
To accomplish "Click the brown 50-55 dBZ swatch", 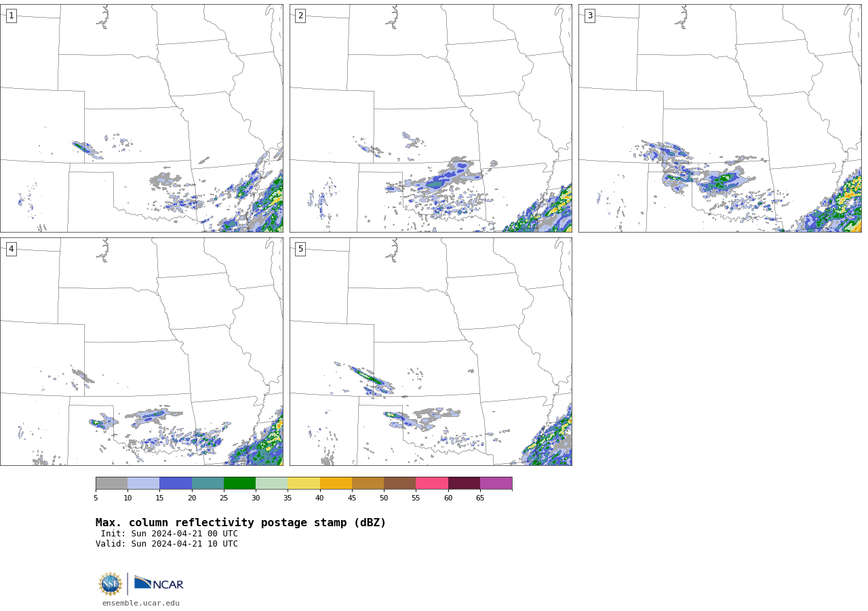I will [399, 483].
